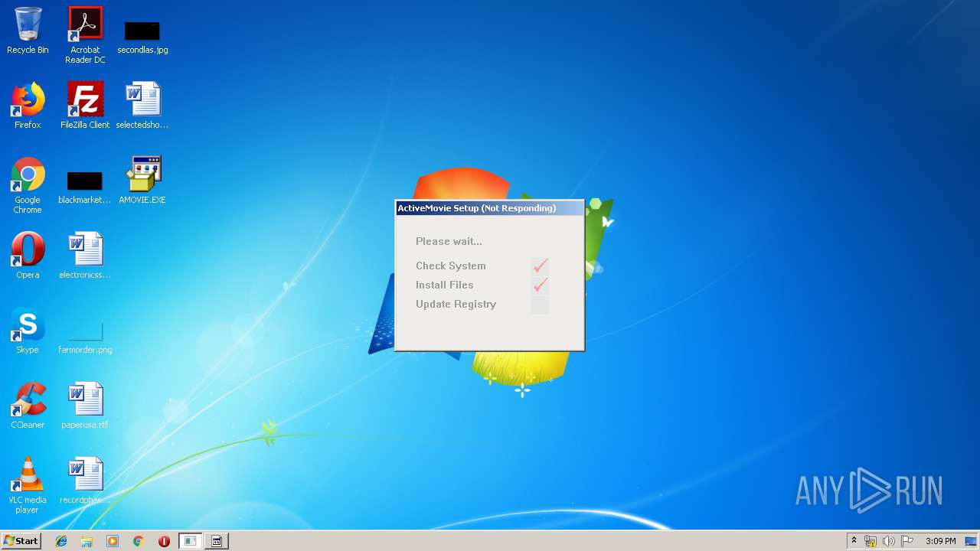Launch FileZilla Client shortcut

tap(85, 106)
